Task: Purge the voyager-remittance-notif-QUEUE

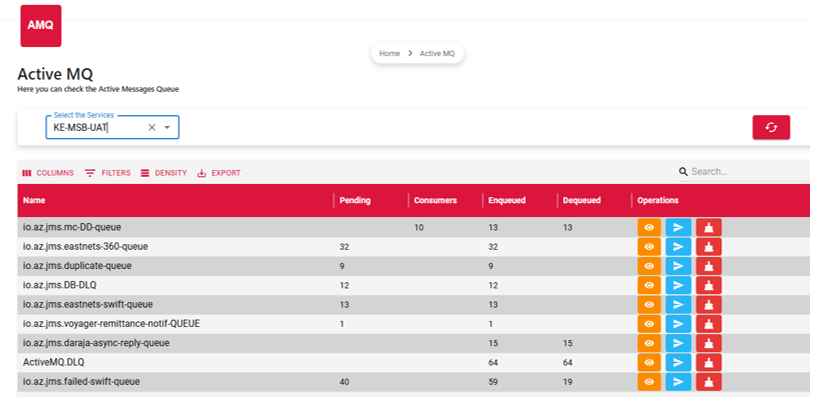Action: click(709, 324)
